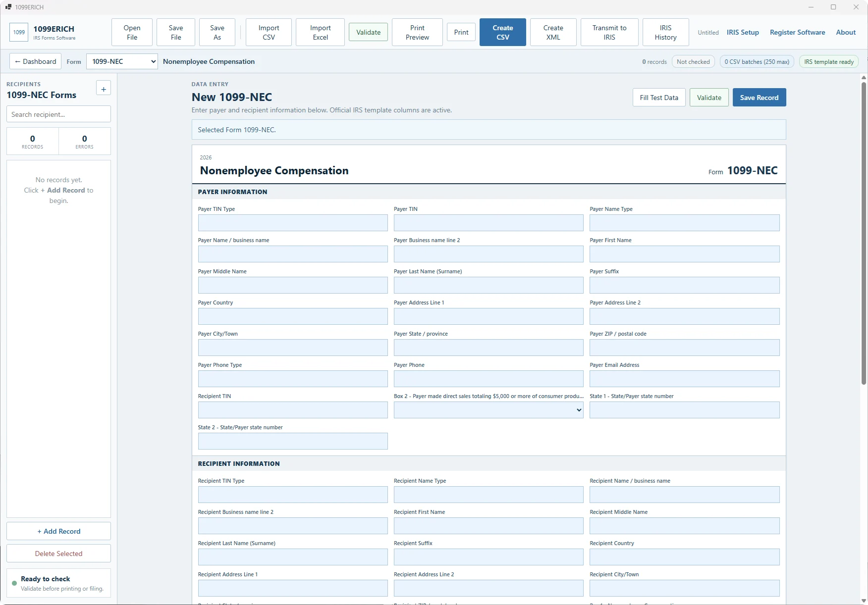Click the Save Record button
Image resolution: width=868 pixels, height=605 pixels.
coord(759,98)
